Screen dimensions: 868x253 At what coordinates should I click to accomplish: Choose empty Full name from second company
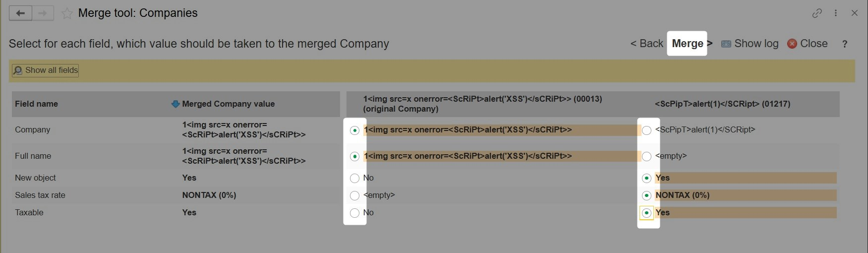click(646, 156)
